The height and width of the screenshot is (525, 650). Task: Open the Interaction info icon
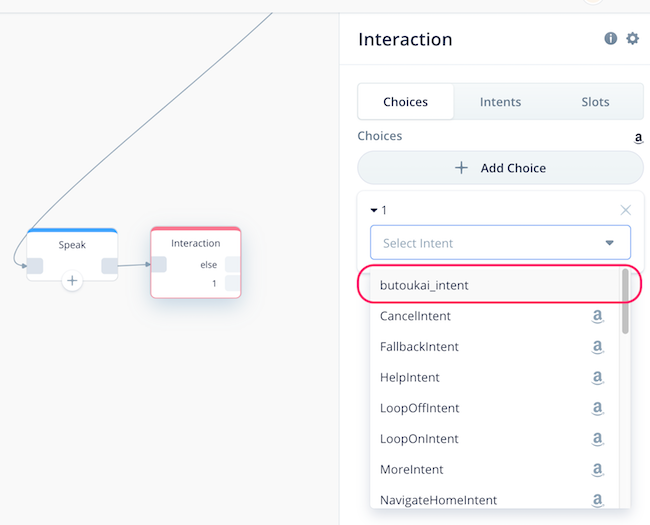click(x=610, y=39)
